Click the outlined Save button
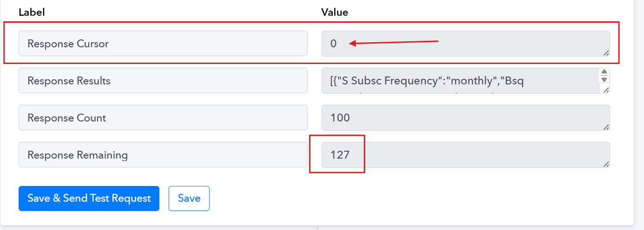Screen dimensions: 644x230 tap(189, 198)
